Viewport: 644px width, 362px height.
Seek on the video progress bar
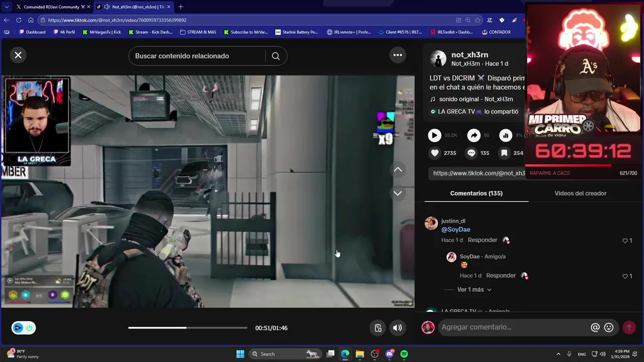(x=188, y=328)
